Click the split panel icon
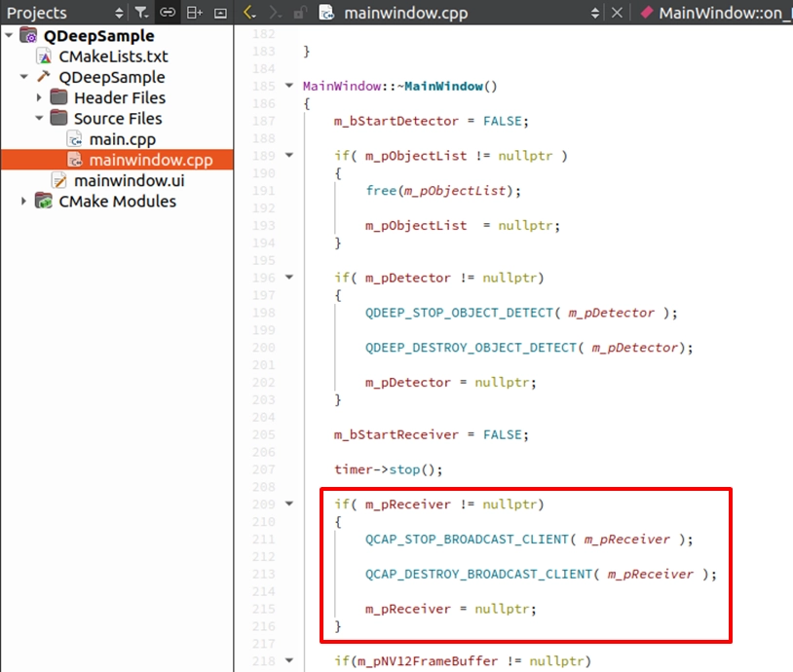 pyautogui.click(x=194, y=13)
